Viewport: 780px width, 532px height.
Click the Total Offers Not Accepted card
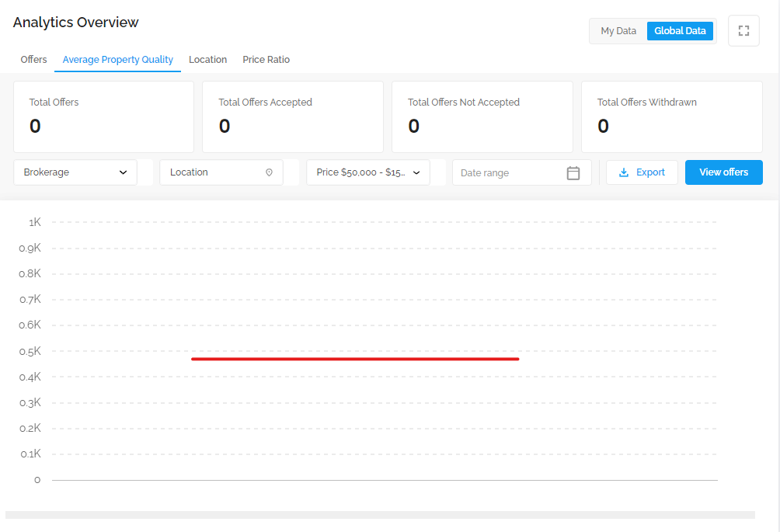[482, 116]
